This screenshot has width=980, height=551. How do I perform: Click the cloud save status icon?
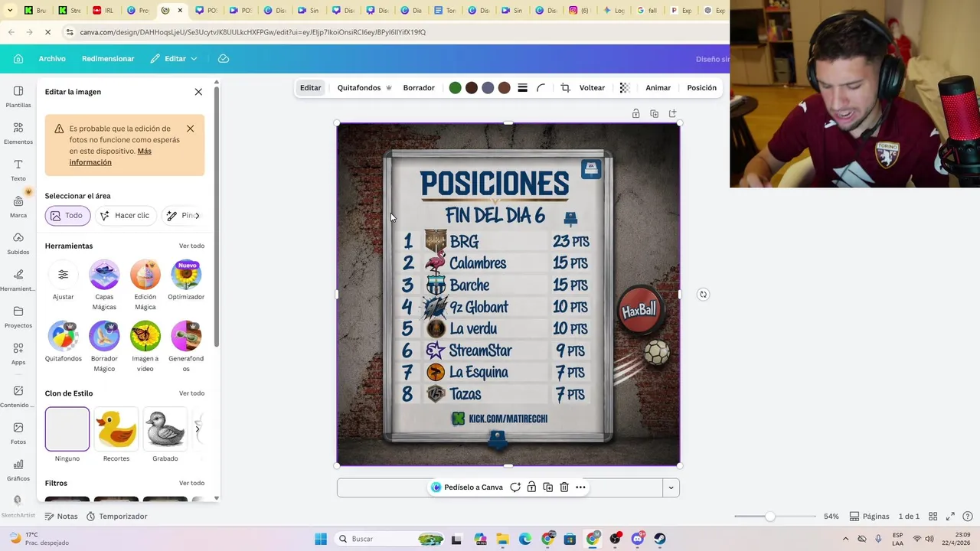coord(224,59)
